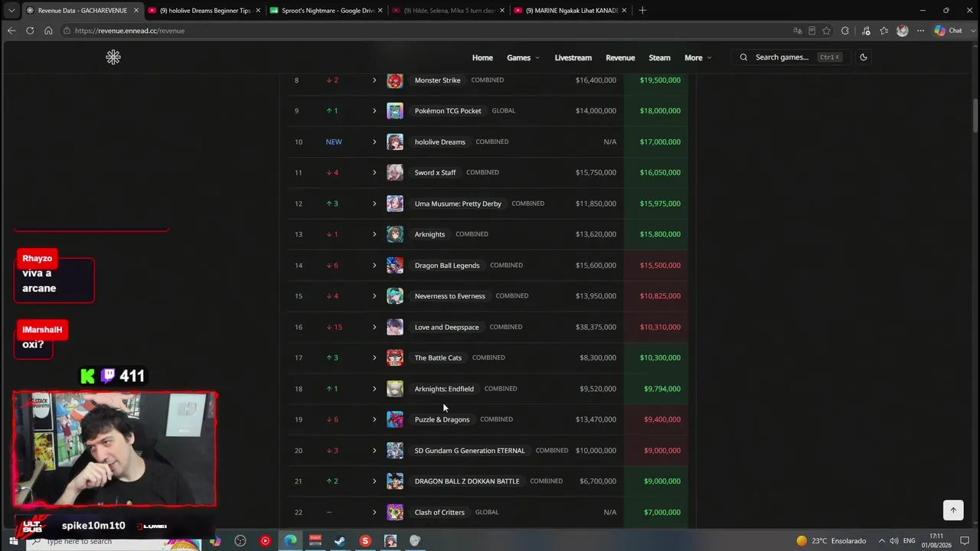Expand the Dragon Ball Legends row

pos(374,266)
